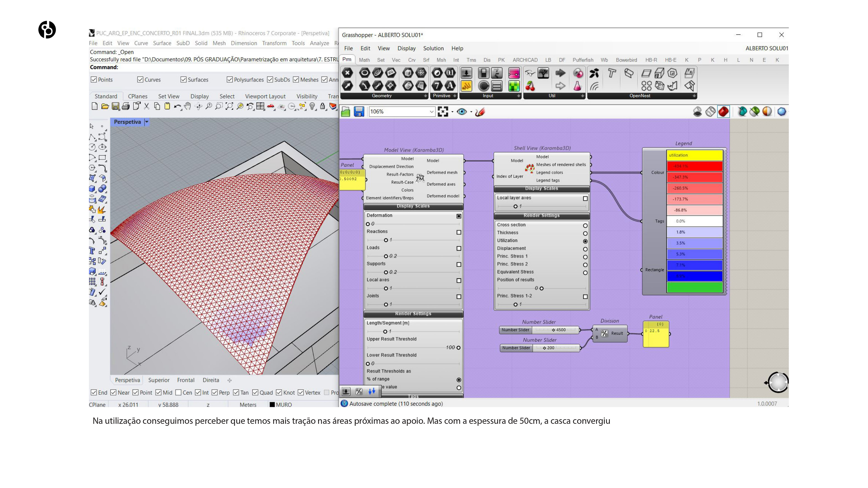Click the Rhino pan hand icon

click(188, 106)
